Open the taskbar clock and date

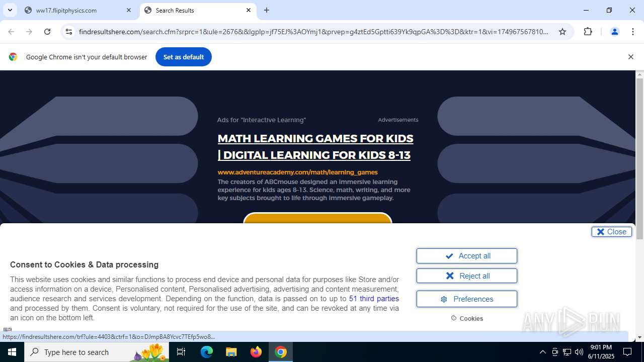[x=602, y=352]
